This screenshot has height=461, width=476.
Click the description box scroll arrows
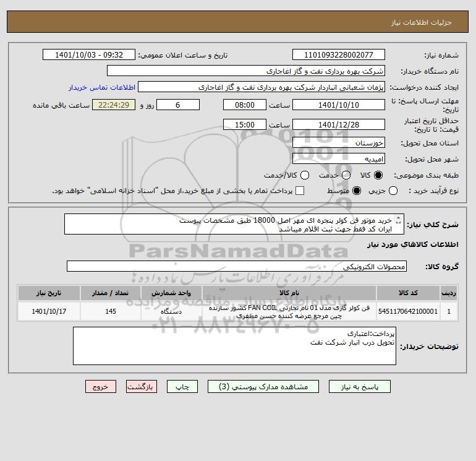click(x=399, y=220)
